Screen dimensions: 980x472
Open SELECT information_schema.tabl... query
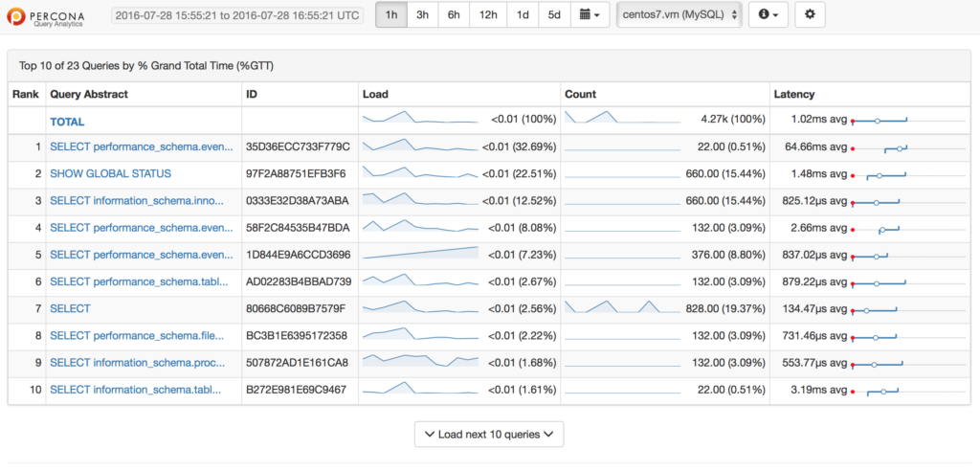click(x=136, y=390)
